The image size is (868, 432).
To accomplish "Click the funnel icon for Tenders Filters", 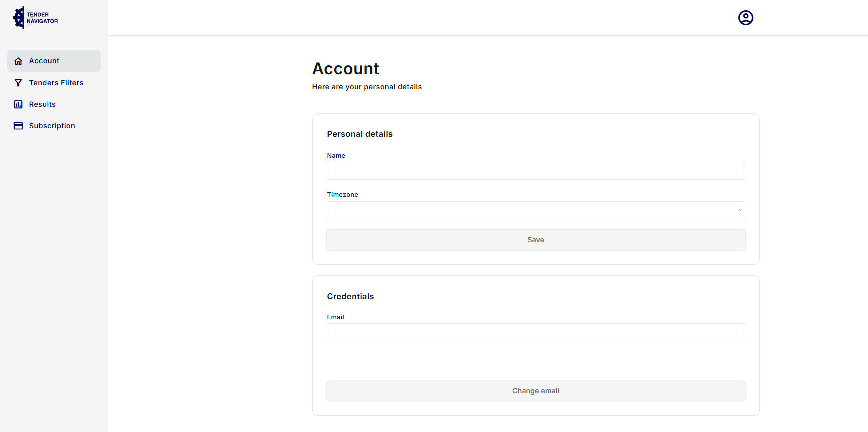I will coord(18,83).
